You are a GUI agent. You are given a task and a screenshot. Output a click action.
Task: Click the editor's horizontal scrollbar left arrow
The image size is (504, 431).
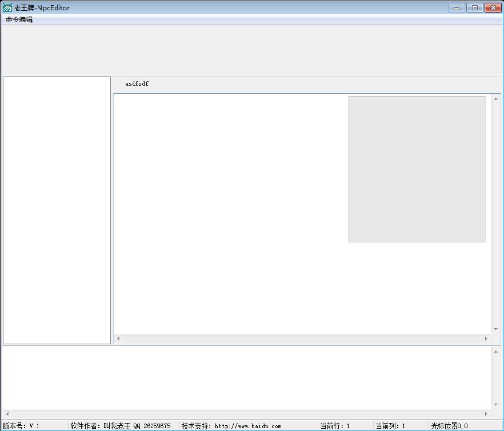(x=118, y=339)
